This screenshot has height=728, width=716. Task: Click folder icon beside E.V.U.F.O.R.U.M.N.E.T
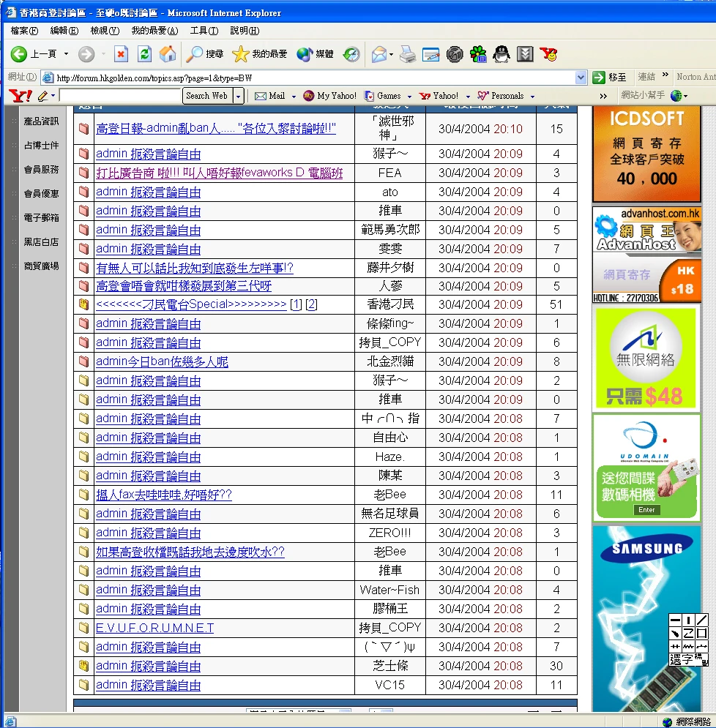tap(83, 628)
